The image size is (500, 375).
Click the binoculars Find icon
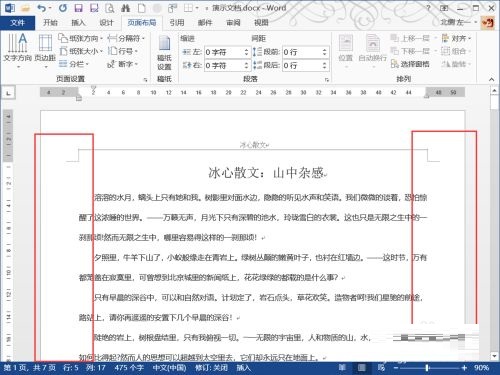(x=125, y=8)
